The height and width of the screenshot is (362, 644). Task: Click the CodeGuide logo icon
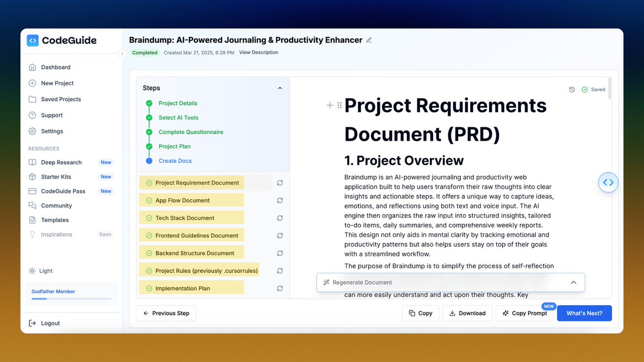coord(33,40)
